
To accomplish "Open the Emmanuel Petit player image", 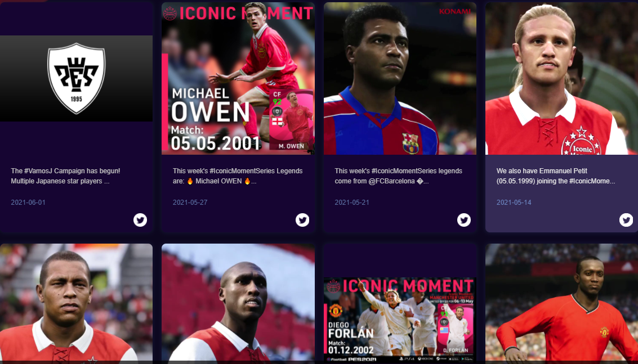I will [x=561, y=79].
